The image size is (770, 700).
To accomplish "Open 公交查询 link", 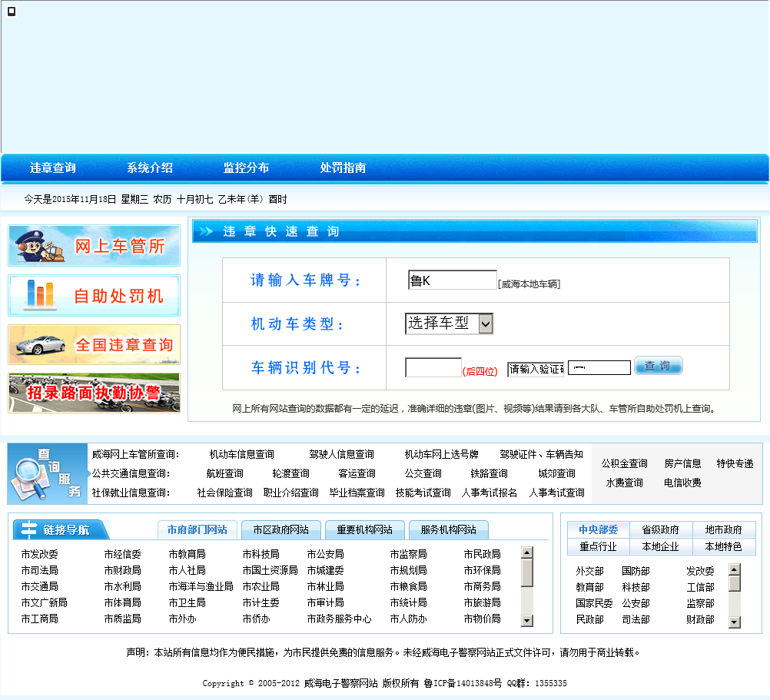I will coord(423,473).
